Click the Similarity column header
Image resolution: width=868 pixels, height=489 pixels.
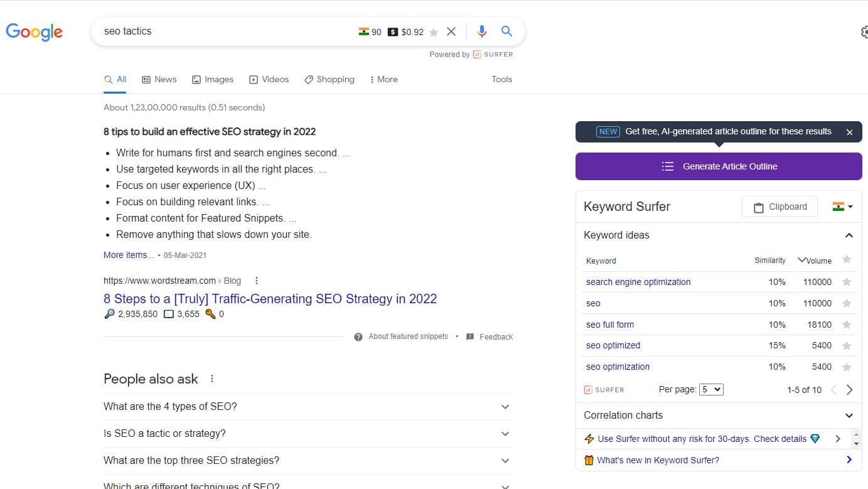(770, 261)
